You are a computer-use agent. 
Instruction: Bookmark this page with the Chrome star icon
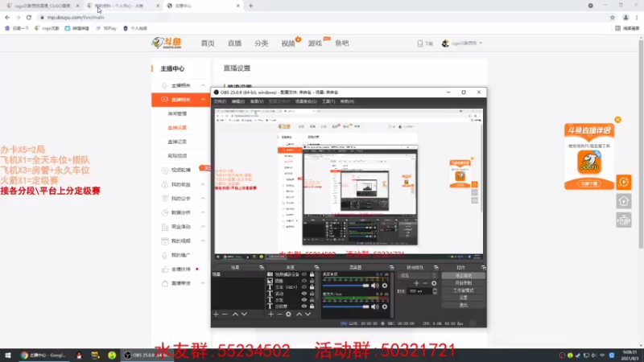point(613,18)
